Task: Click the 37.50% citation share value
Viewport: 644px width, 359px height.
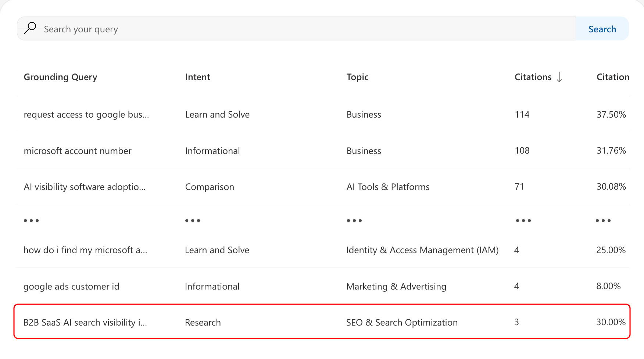Action: coord(611,115)
